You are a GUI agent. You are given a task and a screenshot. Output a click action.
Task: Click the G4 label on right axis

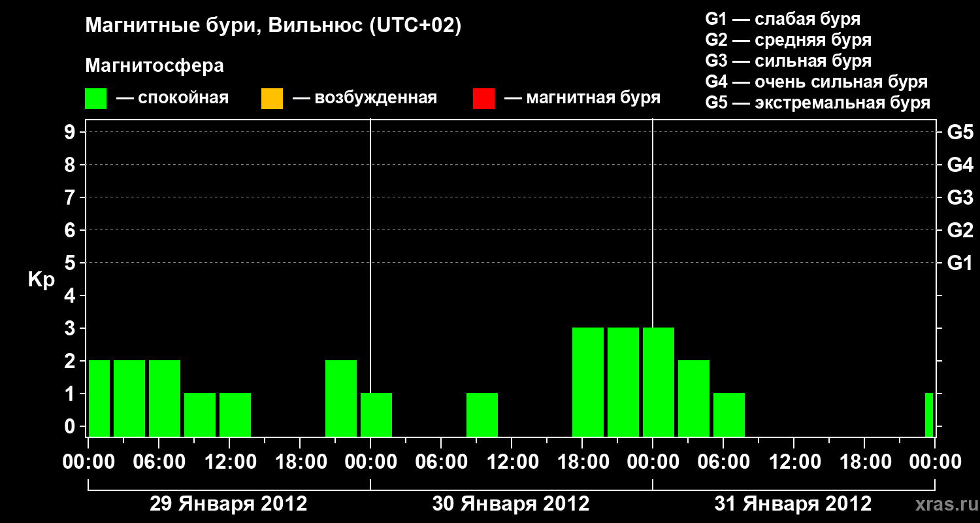pyautogui.click(x=960, y=165)
